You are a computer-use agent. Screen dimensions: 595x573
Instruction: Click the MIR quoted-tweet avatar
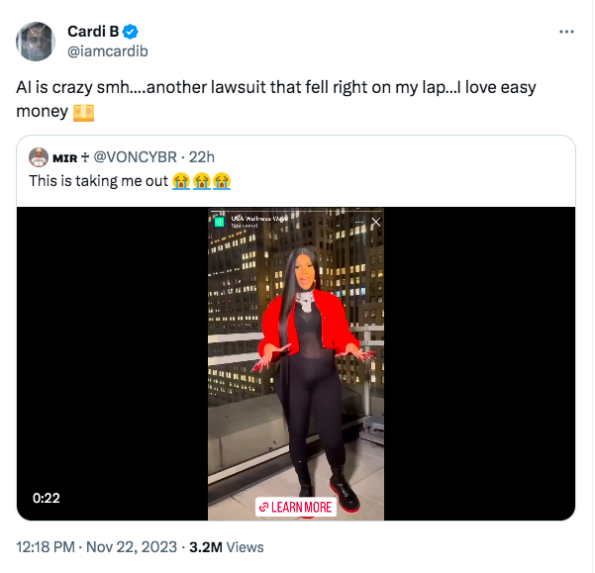pos(39,157)
